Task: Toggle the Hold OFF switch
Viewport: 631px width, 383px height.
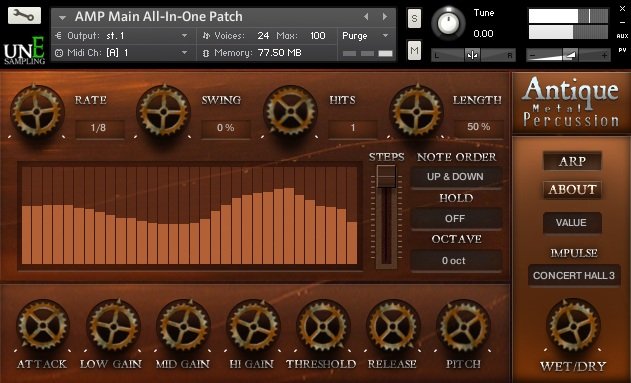Action: (456, 218)
